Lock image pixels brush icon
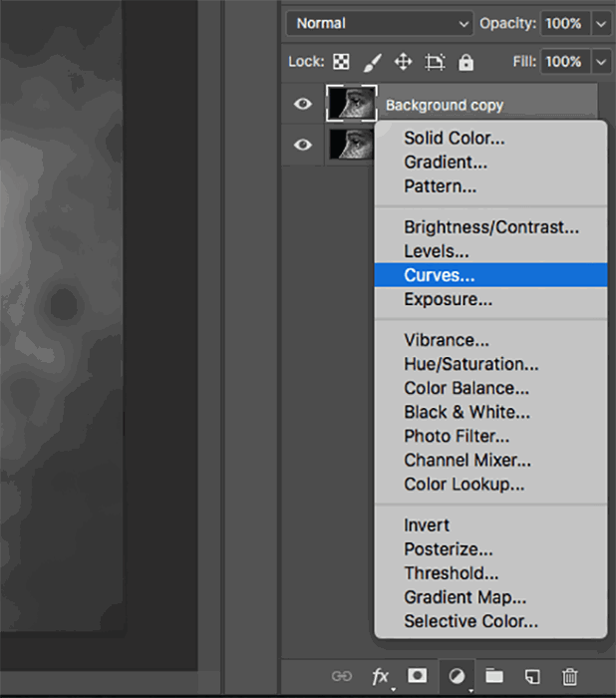The width and height of the screenshot is (616, 698). tap(372, 62)
